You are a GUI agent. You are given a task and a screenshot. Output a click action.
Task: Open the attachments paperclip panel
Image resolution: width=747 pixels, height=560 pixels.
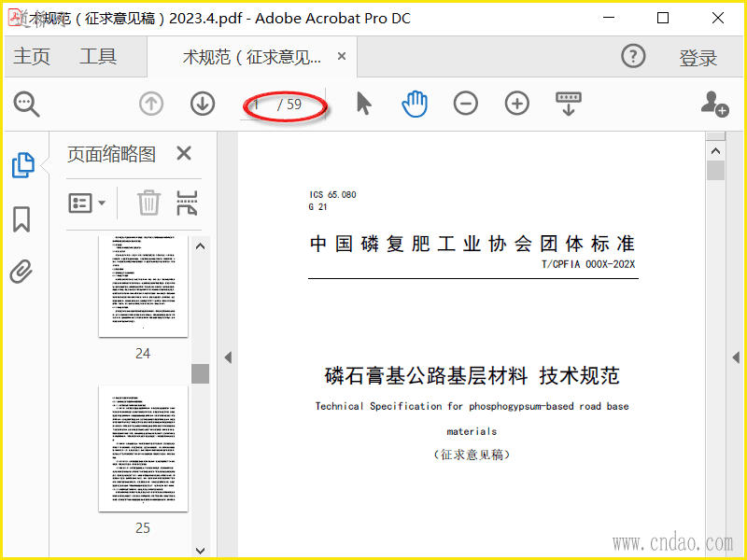tap(21, 272)
